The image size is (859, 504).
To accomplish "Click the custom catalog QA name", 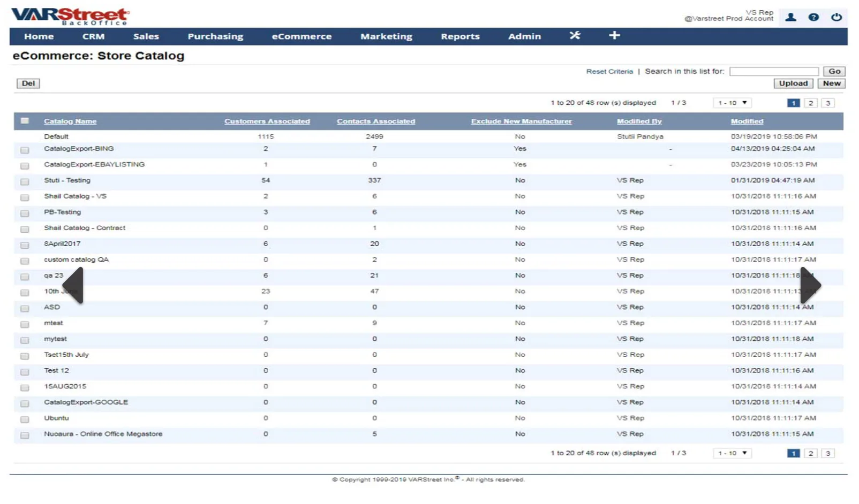I will click(x=76, y=259).
